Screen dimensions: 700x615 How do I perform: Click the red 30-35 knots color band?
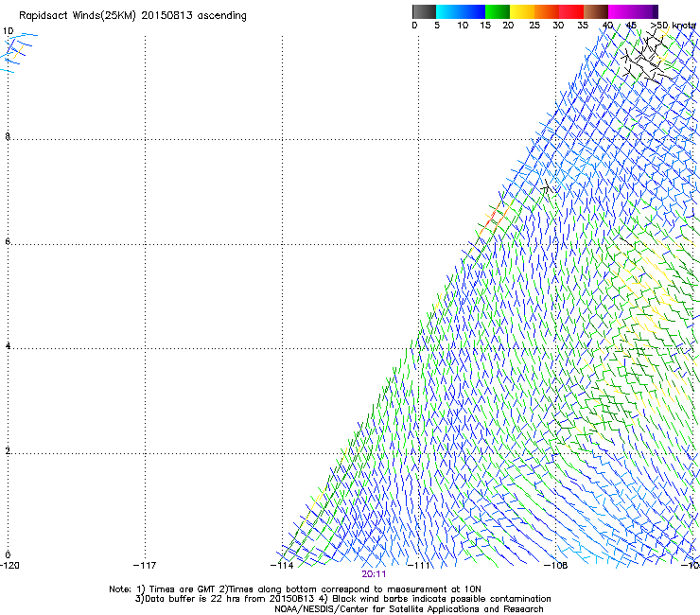tap(571, 11)
